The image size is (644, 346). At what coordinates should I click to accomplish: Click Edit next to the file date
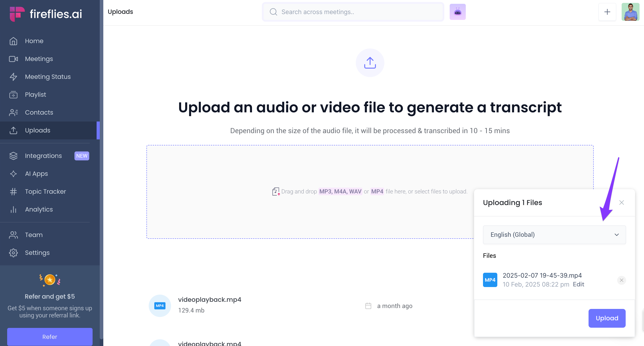[x=578, y=284]
